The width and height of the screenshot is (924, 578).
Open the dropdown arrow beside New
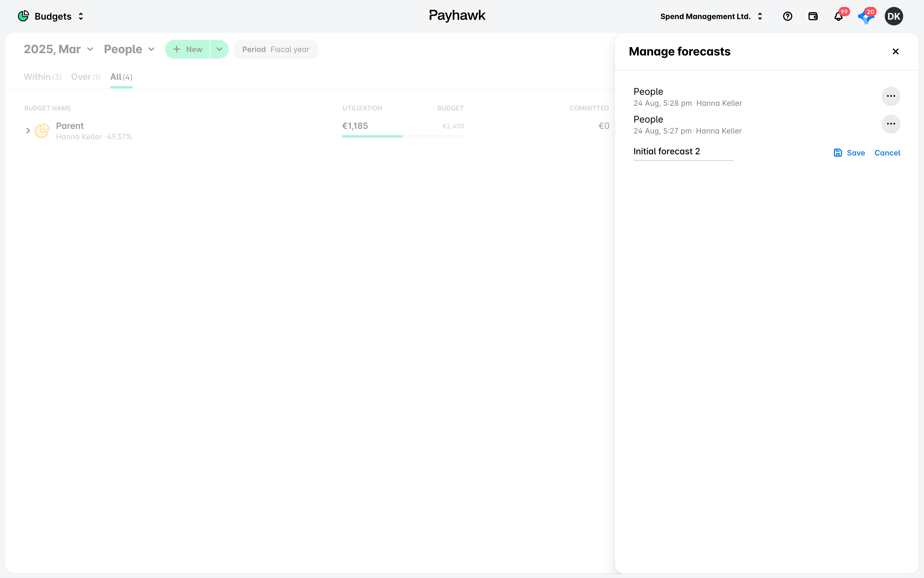point(219,49)
